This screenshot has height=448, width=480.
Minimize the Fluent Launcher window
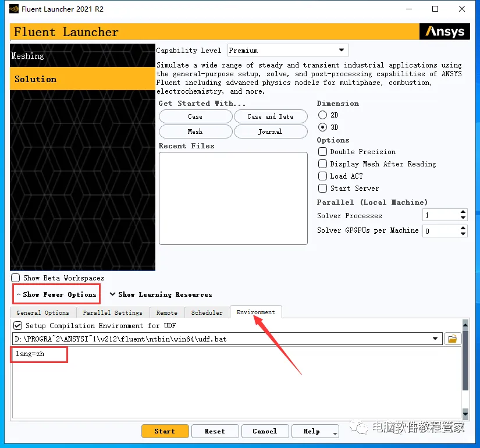[409, 9]
